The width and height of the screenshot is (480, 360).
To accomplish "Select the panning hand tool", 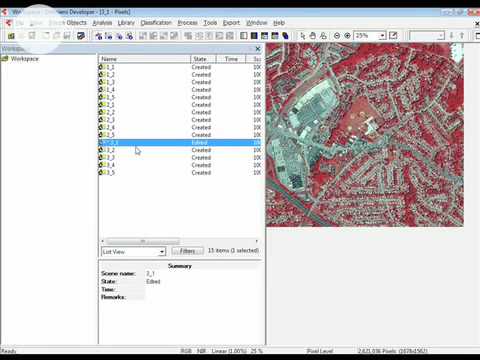I will tap(313, 36).
